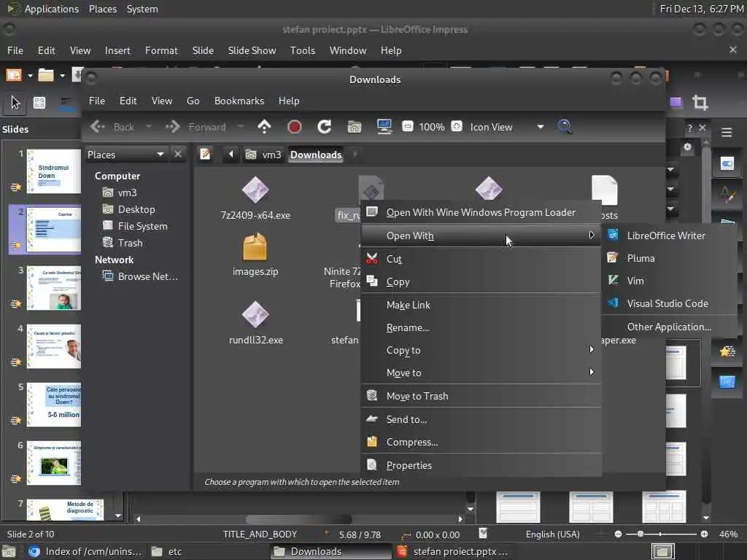Click the Impress Open folder toolbar icon
This screenshot has width=747, height=560.
46,75
